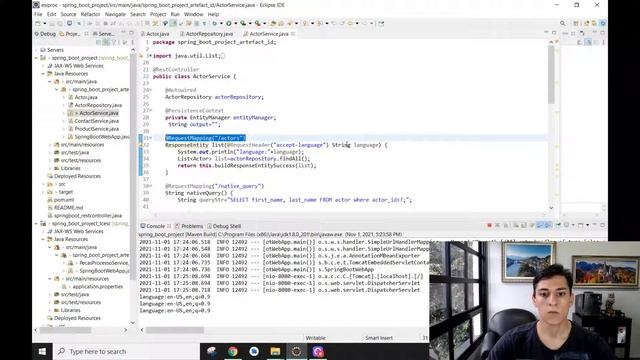This screenshot has height=360, width=640.
Task: Click the Save toolbar icon
Action: pos(52,23)
